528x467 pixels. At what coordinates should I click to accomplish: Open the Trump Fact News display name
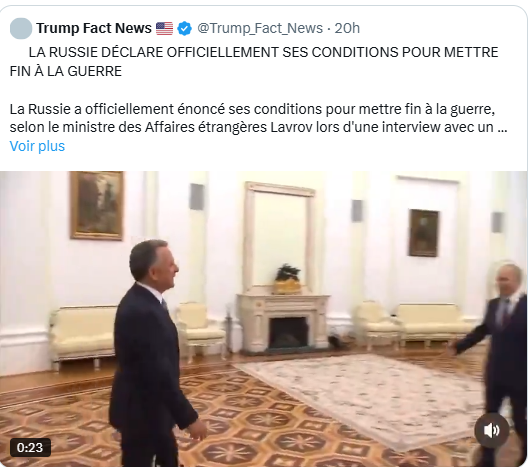coord(94,28)
